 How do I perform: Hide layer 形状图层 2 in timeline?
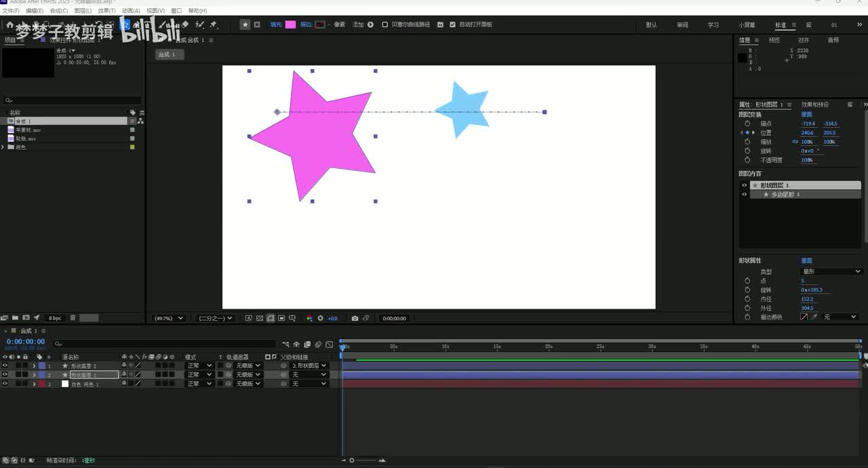click(5, 366)
